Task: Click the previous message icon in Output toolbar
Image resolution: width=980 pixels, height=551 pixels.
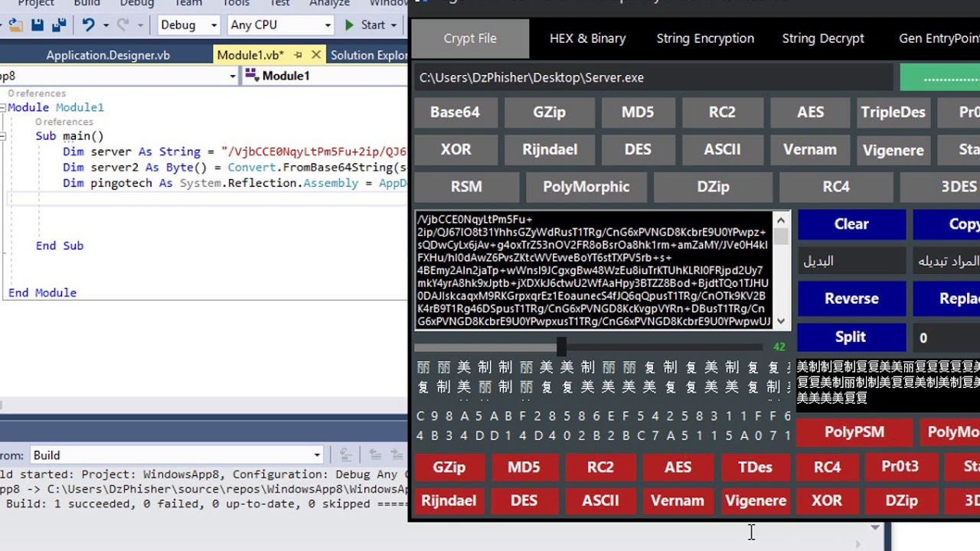Action: click(x=375, y=455)
